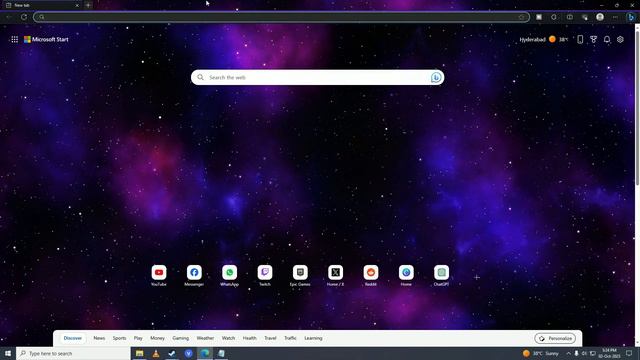The image size is (640, 360).
Task: Show hidden system tray icons
Action: 568,353
